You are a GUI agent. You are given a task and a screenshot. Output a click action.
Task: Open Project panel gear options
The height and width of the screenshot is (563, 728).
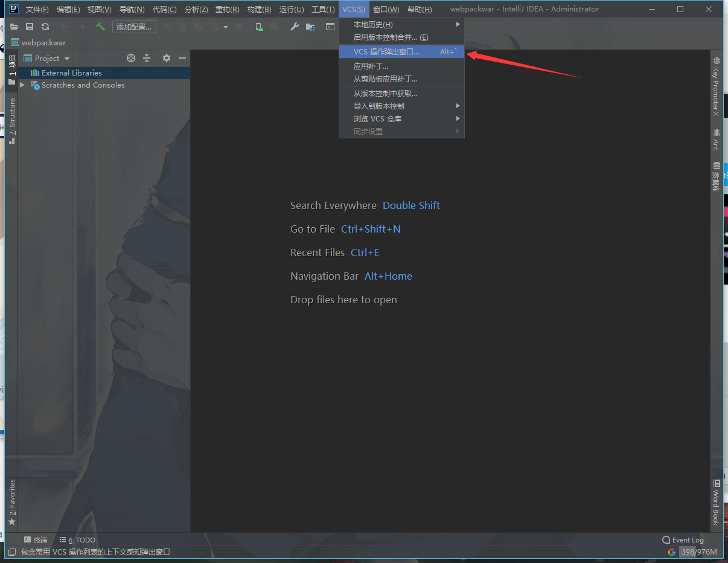click(x=167, y=58)
